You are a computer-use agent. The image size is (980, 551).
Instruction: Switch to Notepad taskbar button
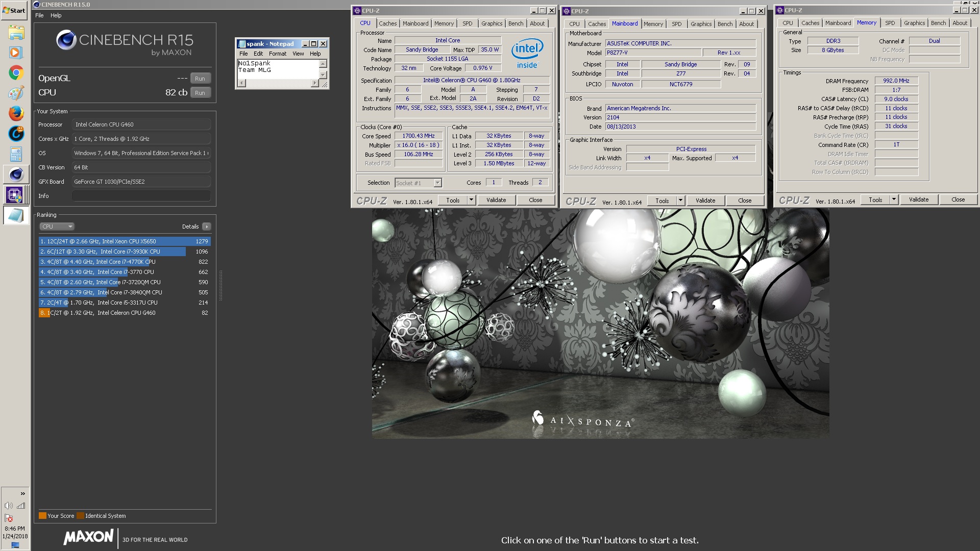[x=16, y=215]
